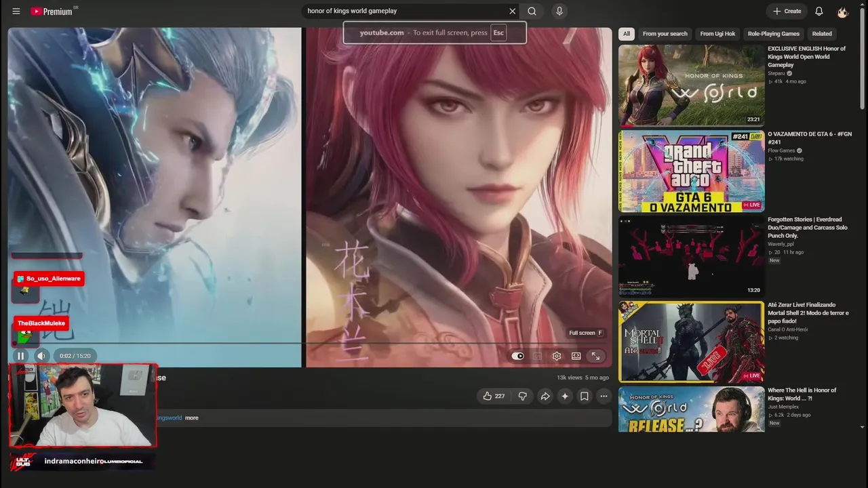Mute the video volume
This screenshot has width=868, height=488.
[41, 356]
